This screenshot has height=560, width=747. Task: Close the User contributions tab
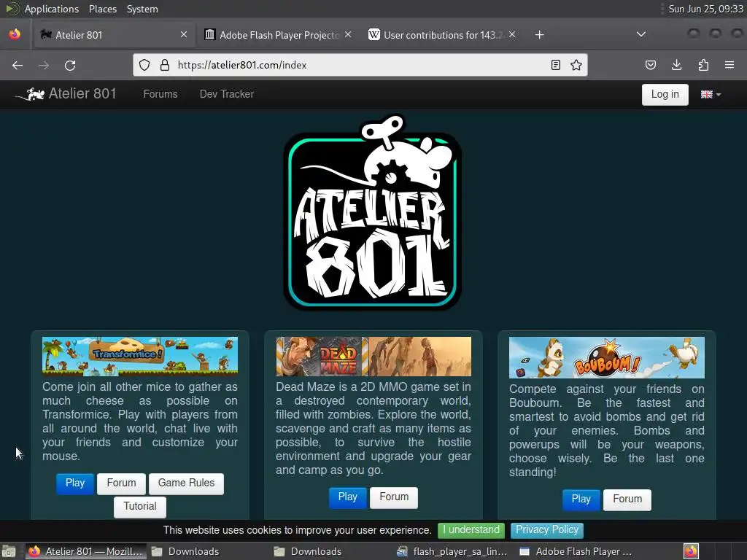coord(512,35)
